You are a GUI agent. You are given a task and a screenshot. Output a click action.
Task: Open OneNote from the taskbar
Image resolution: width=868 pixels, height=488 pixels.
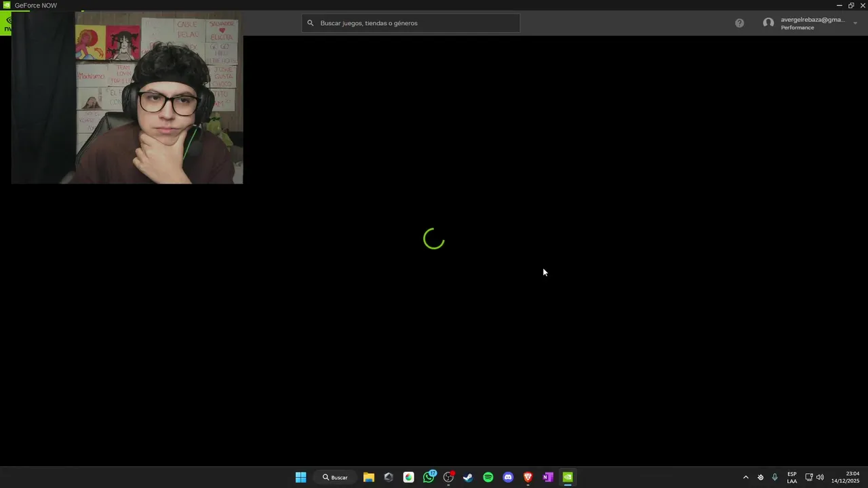548,477
